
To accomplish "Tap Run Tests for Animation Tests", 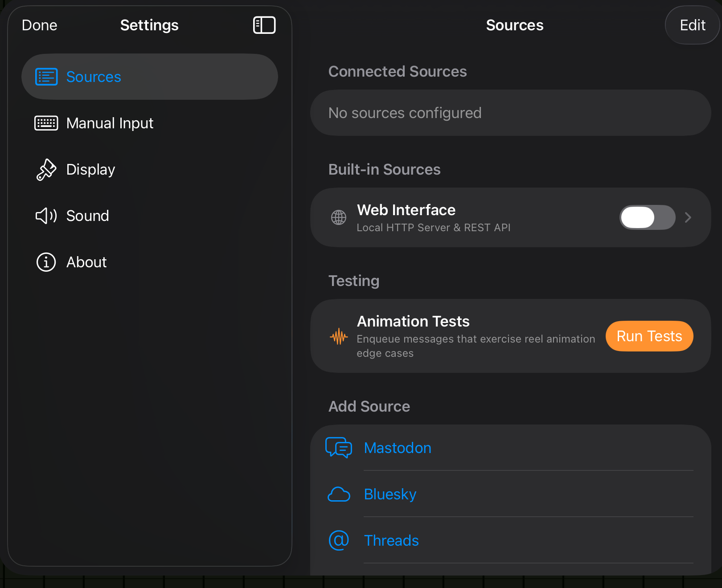I will [x=649, y=336].
